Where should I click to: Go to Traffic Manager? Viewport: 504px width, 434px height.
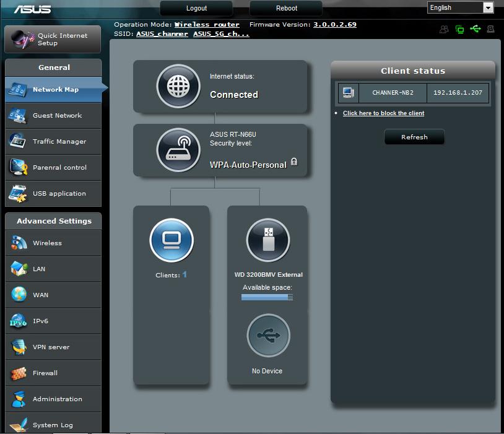(x=53, y=141)
